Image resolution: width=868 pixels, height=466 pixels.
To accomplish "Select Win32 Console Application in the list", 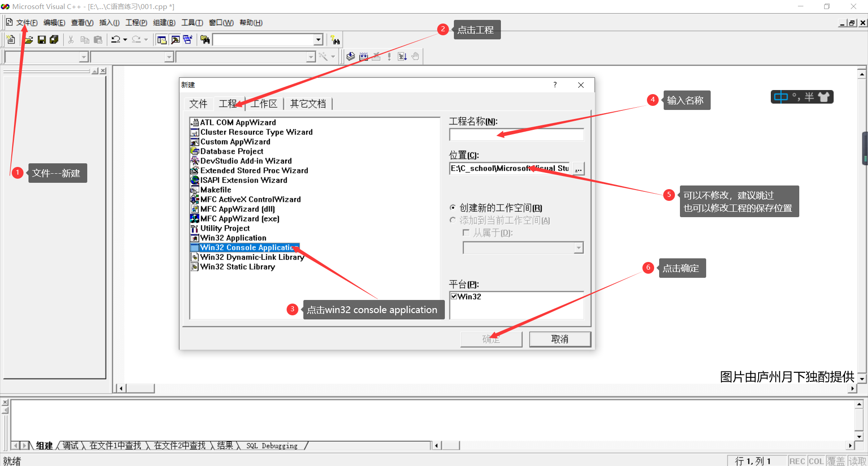I will point(245,247).
